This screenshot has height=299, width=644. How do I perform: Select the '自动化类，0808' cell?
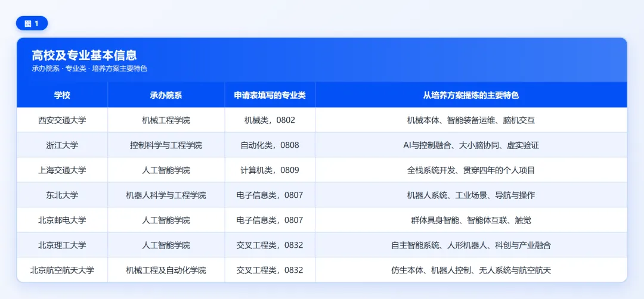tap(270, 145)
